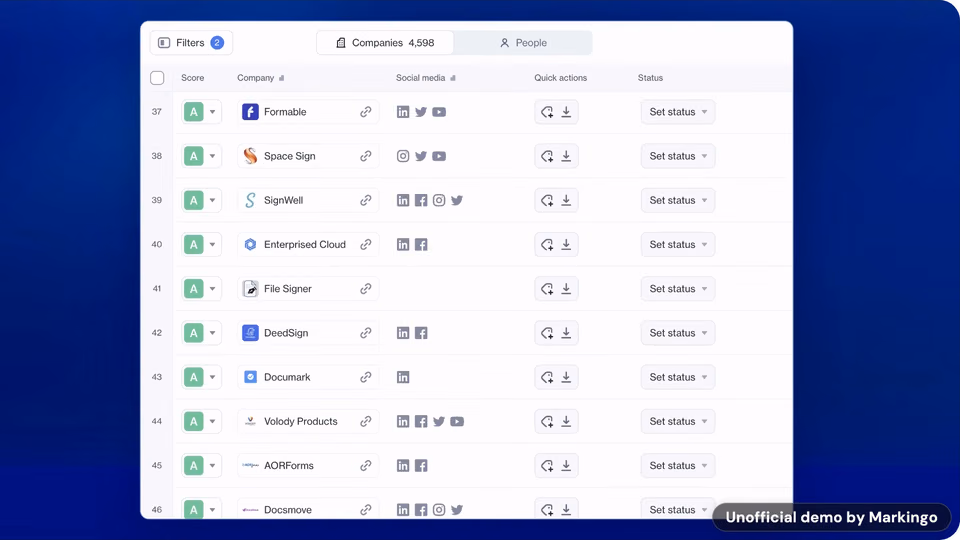Click the Status column header
This screenshot has height=540, width=960.
[650, 78]
